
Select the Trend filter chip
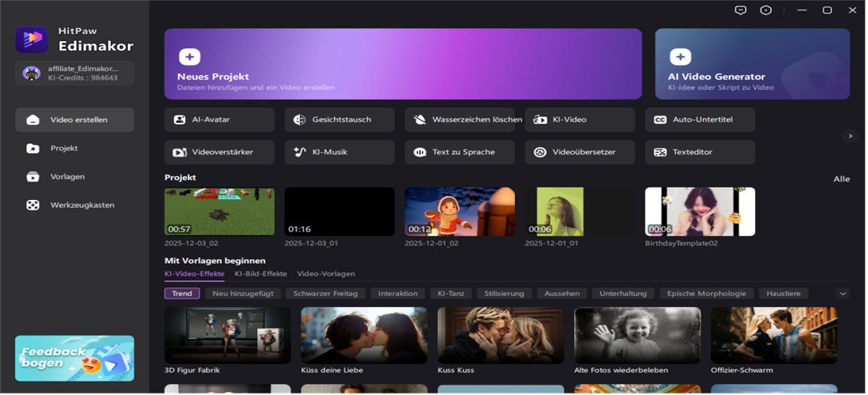pos(182,293)
